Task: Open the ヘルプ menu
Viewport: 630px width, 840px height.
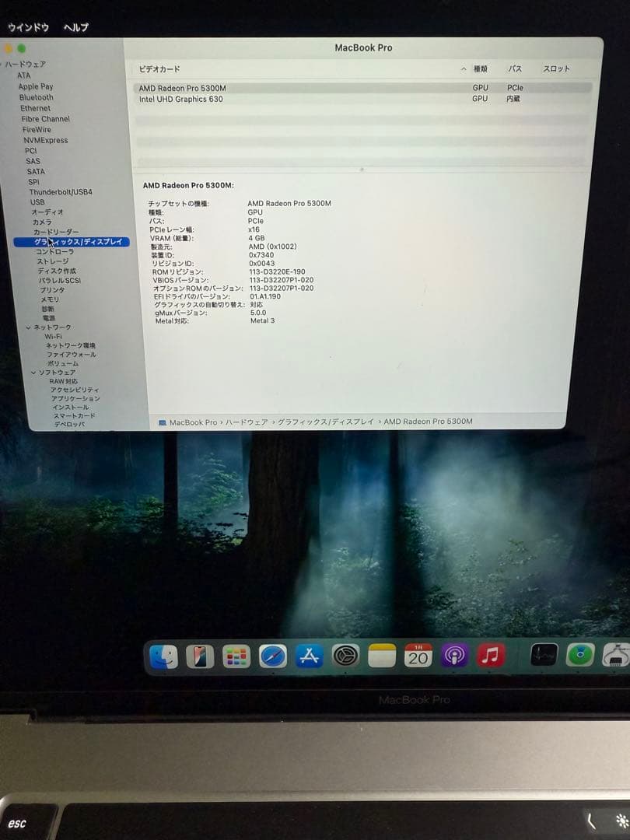Action: pyautogui.click(x=73, y=26)
